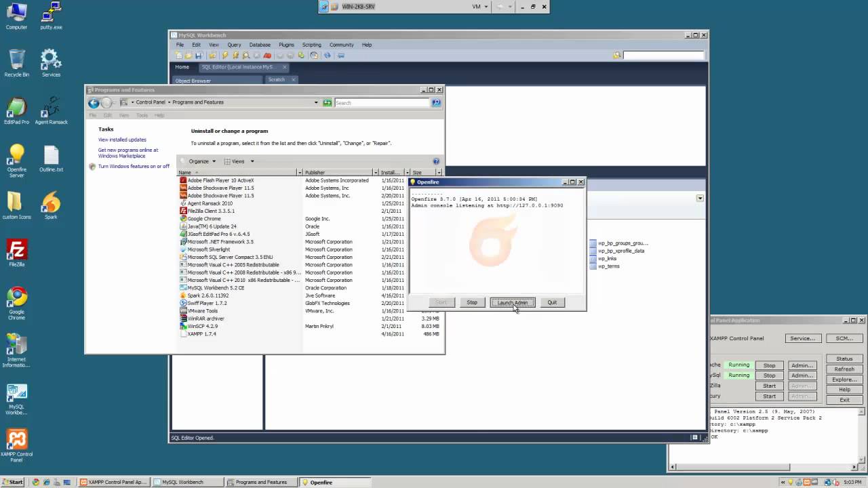This screenshot has height=488, width=868.
Task: Open the Views dropdown
Action: 239,161
